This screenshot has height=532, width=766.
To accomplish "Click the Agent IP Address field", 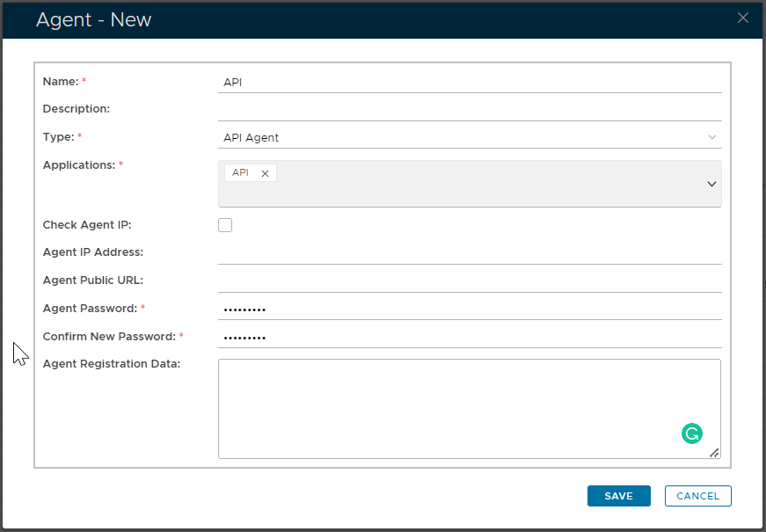I will point(469,252).
